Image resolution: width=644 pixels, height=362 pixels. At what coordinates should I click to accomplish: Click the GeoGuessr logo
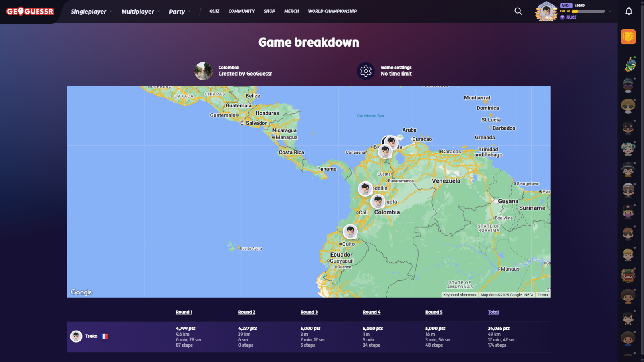[30, 12]
